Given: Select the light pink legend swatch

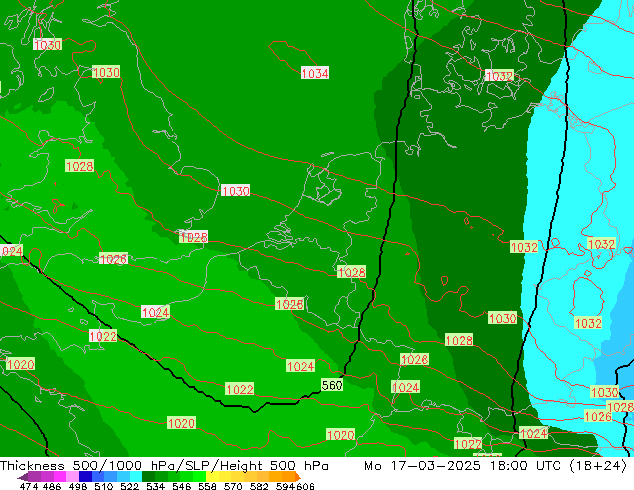Looking at the screenshot, I should click(72, 477).
